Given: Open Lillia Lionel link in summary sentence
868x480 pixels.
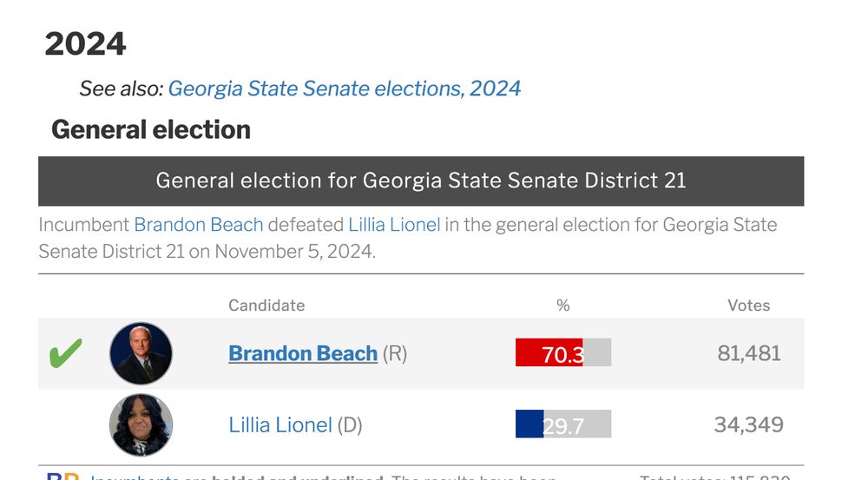Looking at the screenshot, I should pyautogui.click(x=394, y=225).
